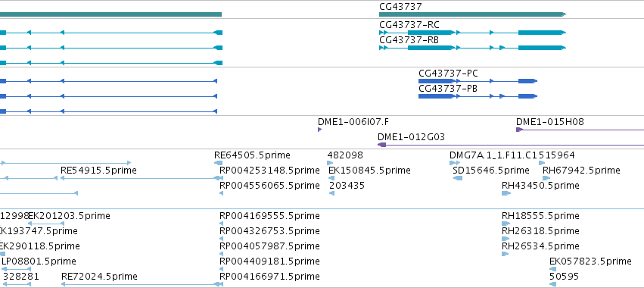Click the CG43737-RB transcript label

point(409,40)
